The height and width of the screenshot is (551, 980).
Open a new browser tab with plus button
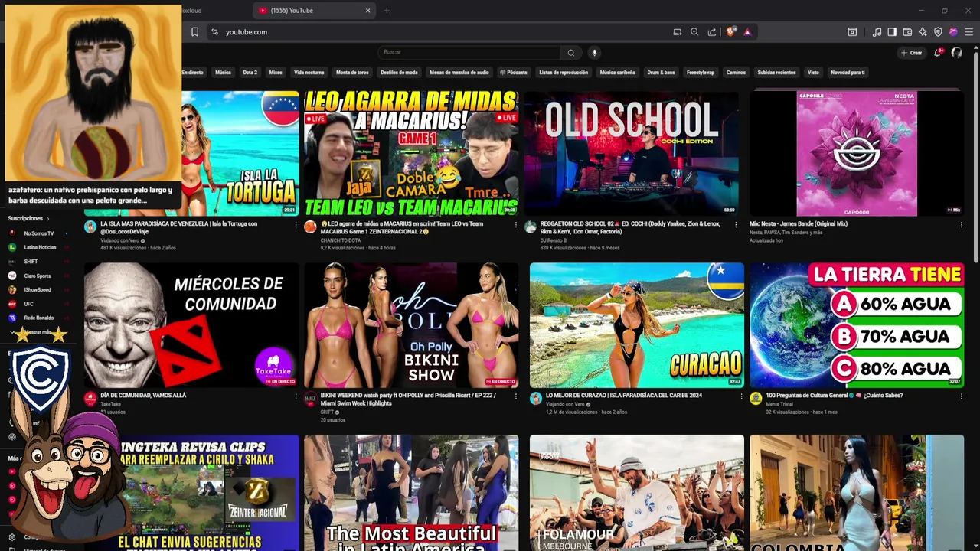tap(387, 11)
